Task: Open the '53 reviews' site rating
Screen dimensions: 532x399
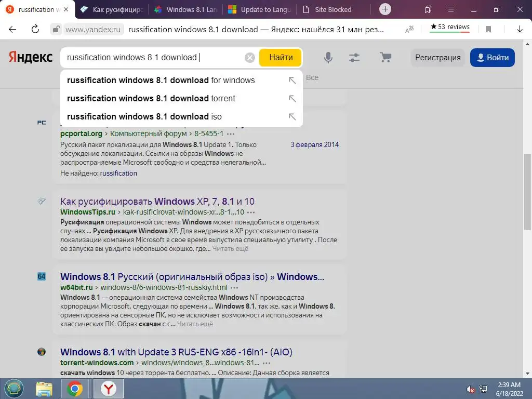Action: tap(450, 27)
